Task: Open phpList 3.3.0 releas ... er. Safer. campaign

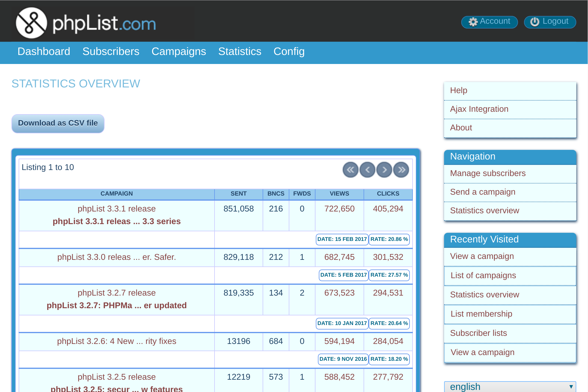Action: [x=117, y=257]
